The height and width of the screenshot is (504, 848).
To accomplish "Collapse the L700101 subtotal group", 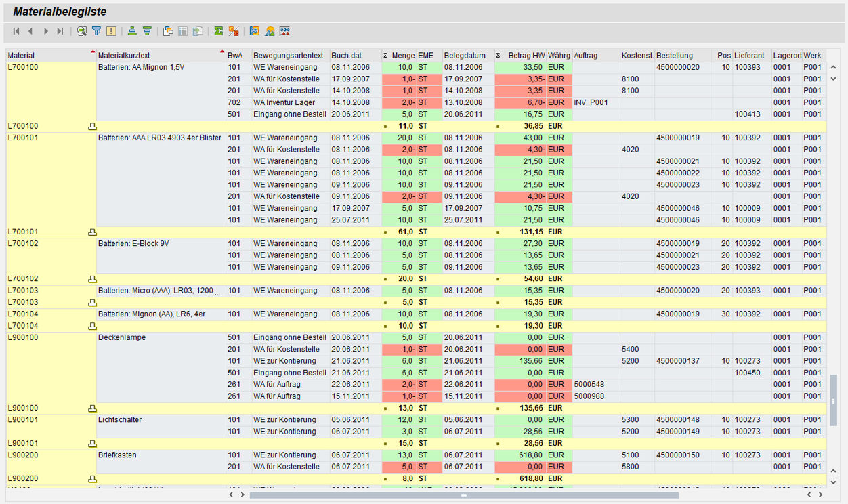I will pyautogui.click(x=92, y=232).
